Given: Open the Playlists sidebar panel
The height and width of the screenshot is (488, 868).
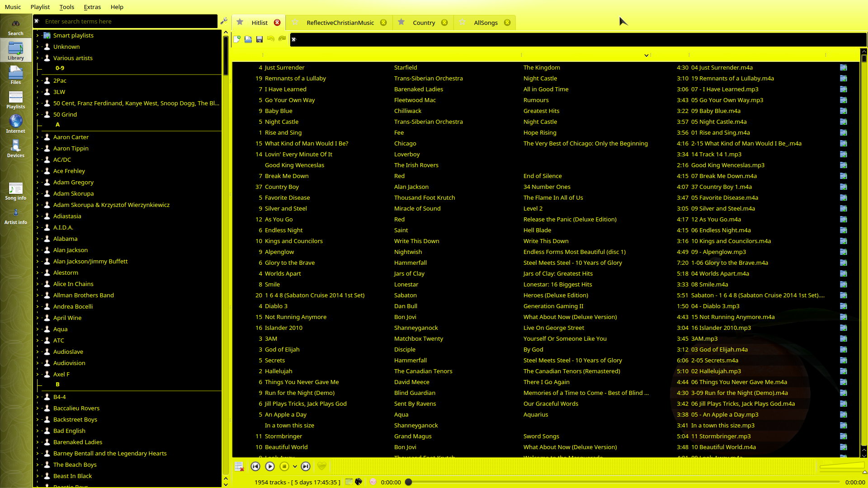Looking at the screenshot, I should pos(15,99).
